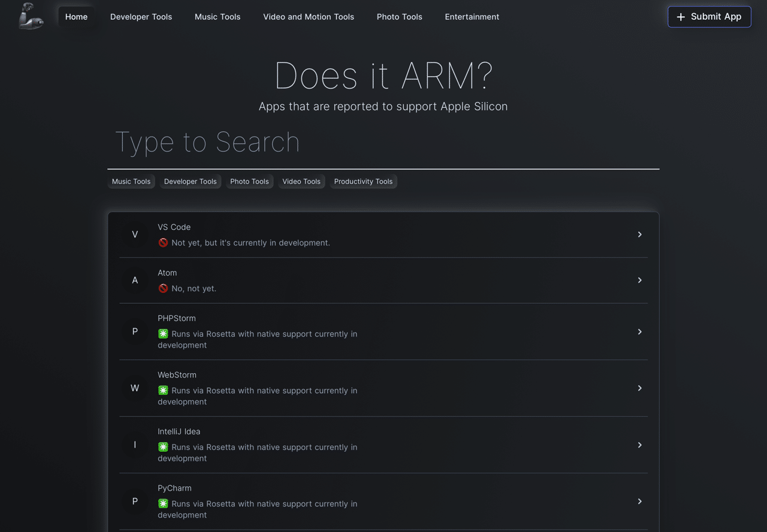Open the Atom app entry
Image resolution: width=767 pixels, height=532 pixels.
[x=383, y=280]
